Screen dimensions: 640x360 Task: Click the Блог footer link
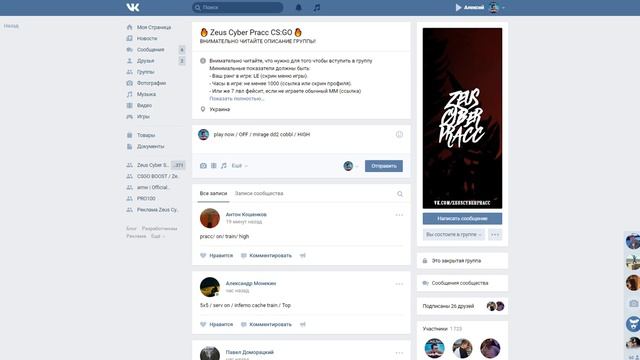coord(131,229)
